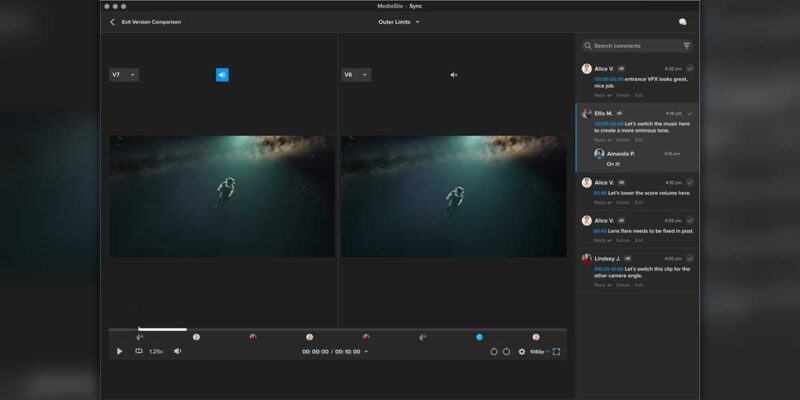The height and width of the screenshot is (400, 800).
Task: Resolve Lindsey J.'s camera angle comment
Action: (x=690, y=258)
